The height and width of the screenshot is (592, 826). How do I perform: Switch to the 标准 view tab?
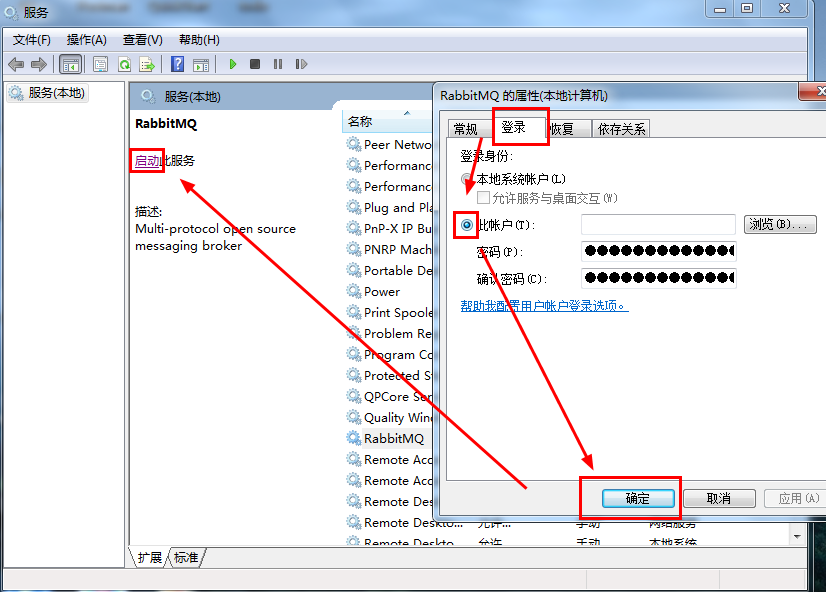pyautogui.click(x=186, y=558)
